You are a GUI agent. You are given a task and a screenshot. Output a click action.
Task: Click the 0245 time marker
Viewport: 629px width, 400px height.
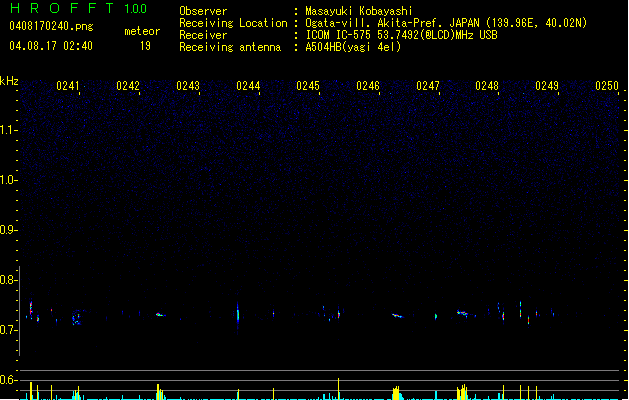[x=308, y=86]
